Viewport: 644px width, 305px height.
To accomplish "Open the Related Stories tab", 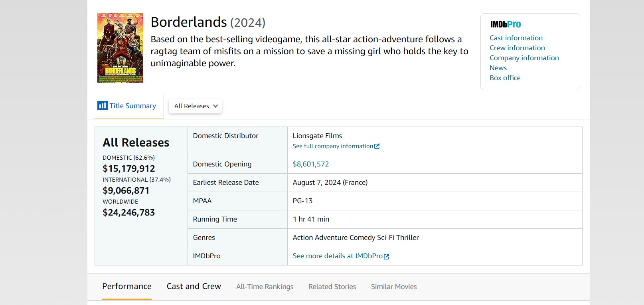I will (x=332, y=287).
